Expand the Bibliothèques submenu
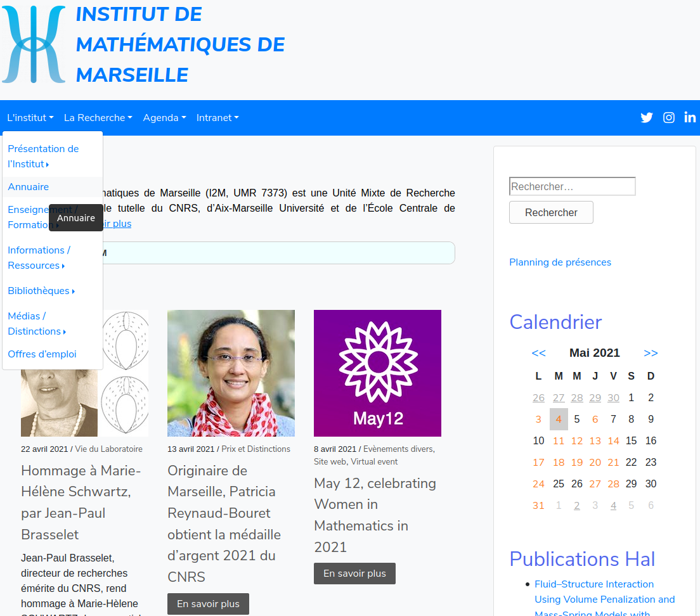Screen dimensions: 700x616 click(41, 291)
